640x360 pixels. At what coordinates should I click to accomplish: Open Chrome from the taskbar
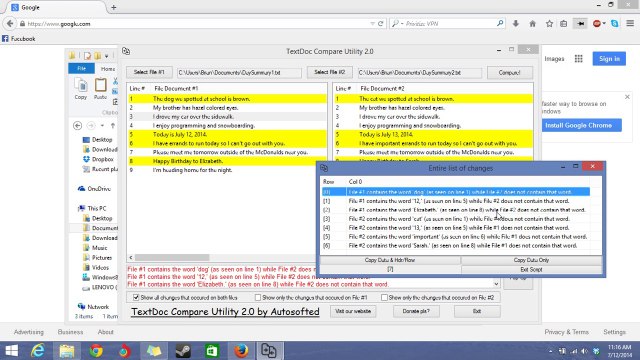[x=96, y=351]
